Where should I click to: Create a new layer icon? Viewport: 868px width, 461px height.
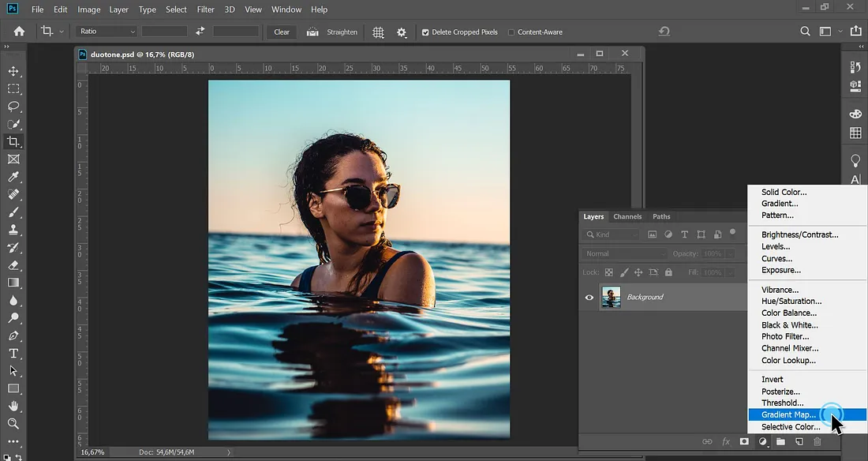coord(799,441)
